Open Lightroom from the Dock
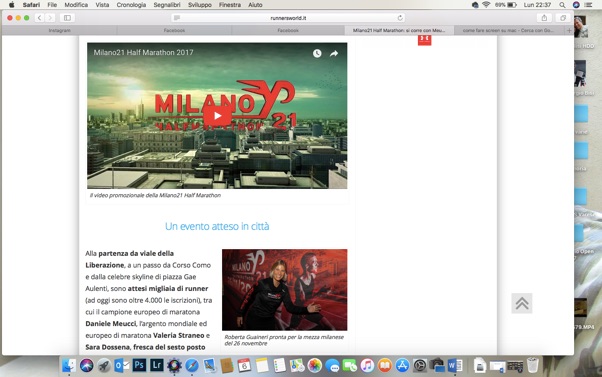 pos(157,365)
